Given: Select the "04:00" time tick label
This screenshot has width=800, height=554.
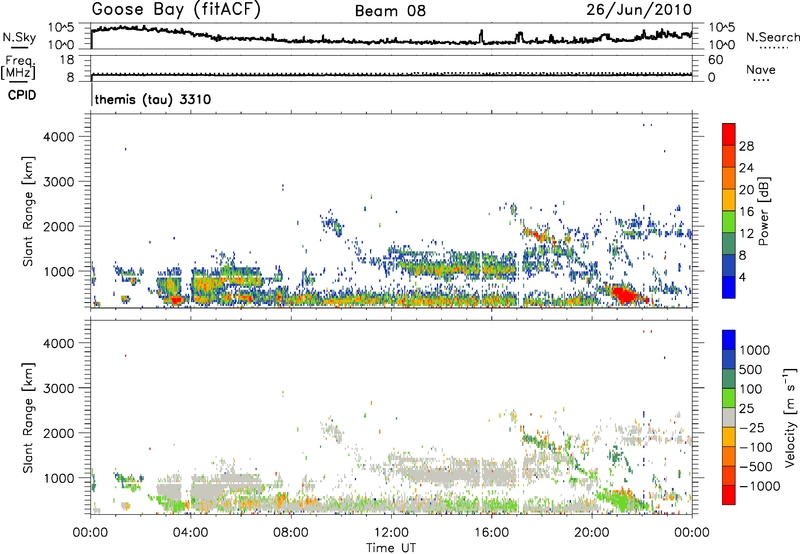Looking at the screenshot, I should 190,533.
